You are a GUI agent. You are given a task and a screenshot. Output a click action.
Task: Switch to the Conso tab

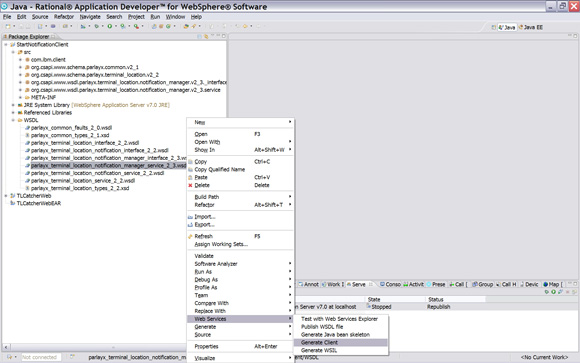[x=390, y=284]
